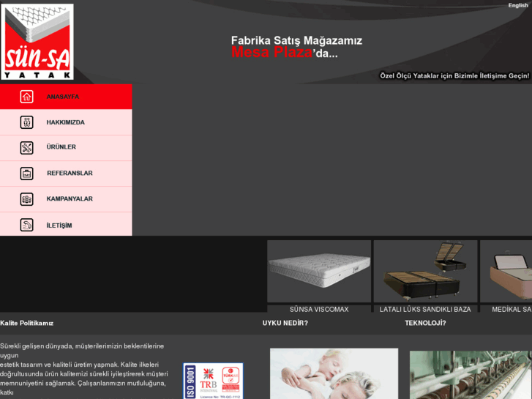532x399 pixels.
Task: Open the Sünsa Viscomax mattress thumbnail
Action: click(x=319, y=271)
